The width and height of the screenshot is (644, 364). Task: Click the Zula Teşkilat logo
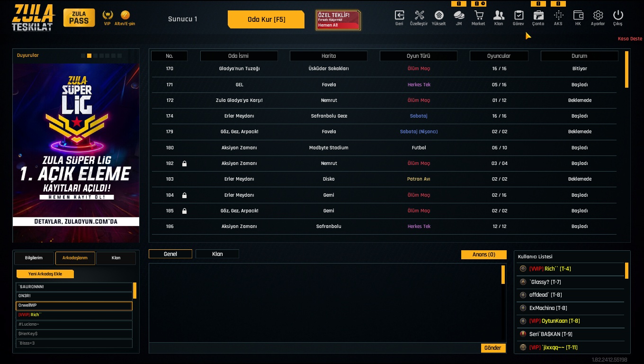[x=33, y=18]
